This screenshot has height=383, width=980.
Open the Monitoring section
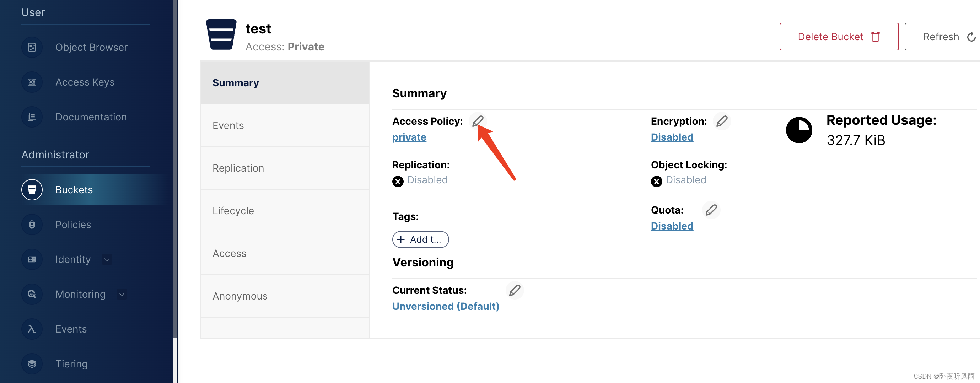pos(80,293)
